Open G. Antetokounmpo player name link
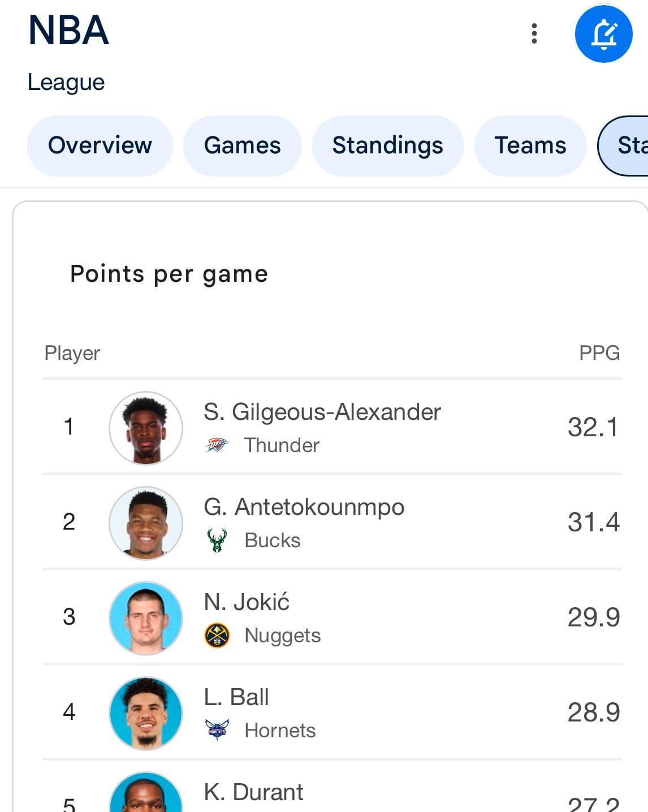Screen dimensions: 648x812 tap(304, 507)
